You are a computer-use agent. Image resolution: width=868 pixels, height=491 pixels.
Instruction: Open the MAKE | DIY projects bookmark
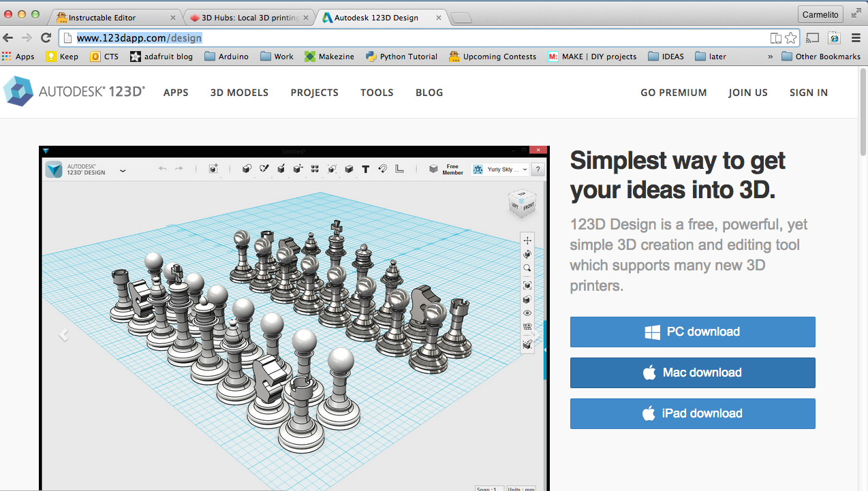pyautogui.click(x=592, y=57)
